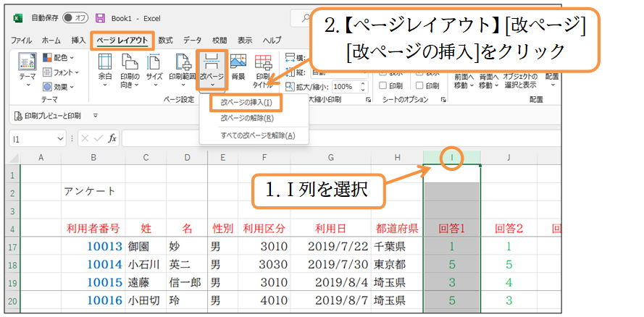The width and height of the screenshot is (644, 317).
Task: Click the 改ページ breaks button
Action: [x=212, y=70]
